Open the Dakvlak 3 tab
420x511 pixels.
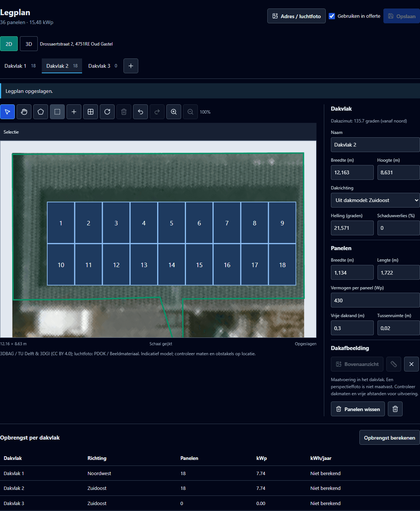pos(103,66)
